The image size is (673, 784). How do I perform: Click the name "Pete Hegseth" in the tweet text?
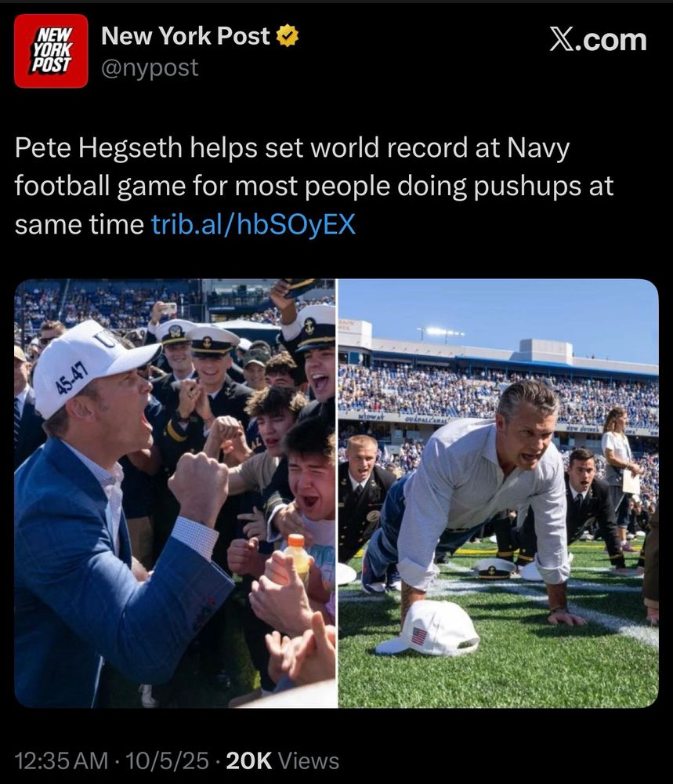click(99, 148)
